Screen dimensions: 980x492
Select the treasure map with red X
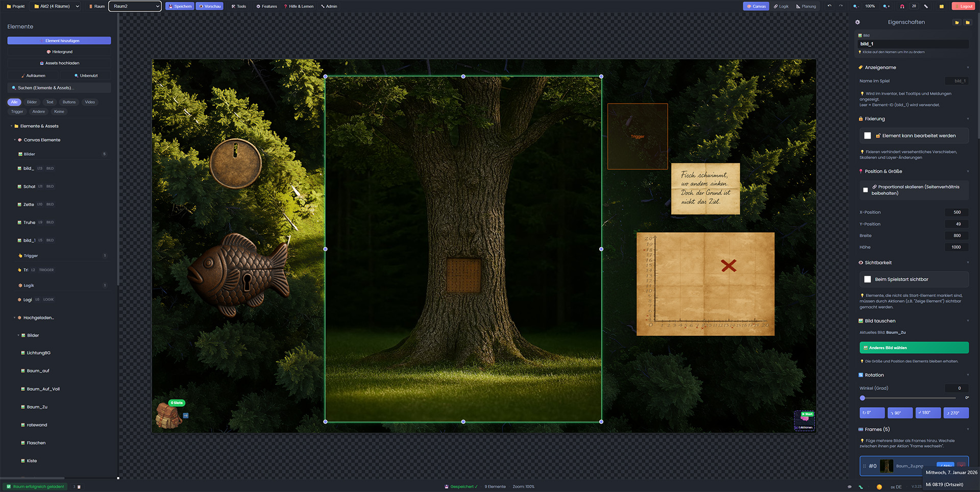705,284
